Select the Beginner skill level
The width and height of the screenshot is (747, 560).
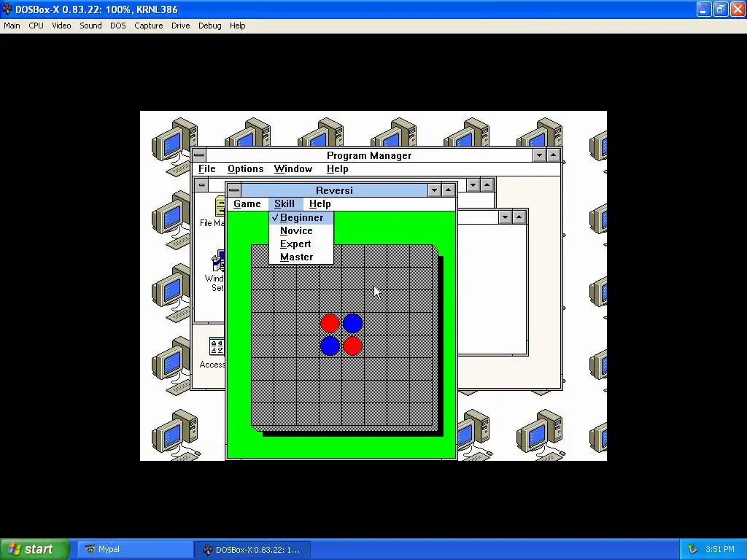(301, 217)
